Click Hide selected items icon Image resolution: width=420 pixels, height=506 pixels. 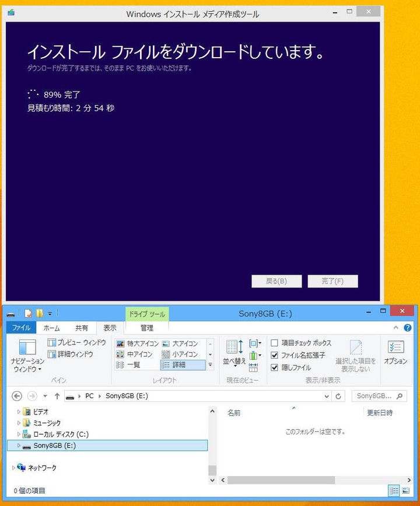point(355,347)
